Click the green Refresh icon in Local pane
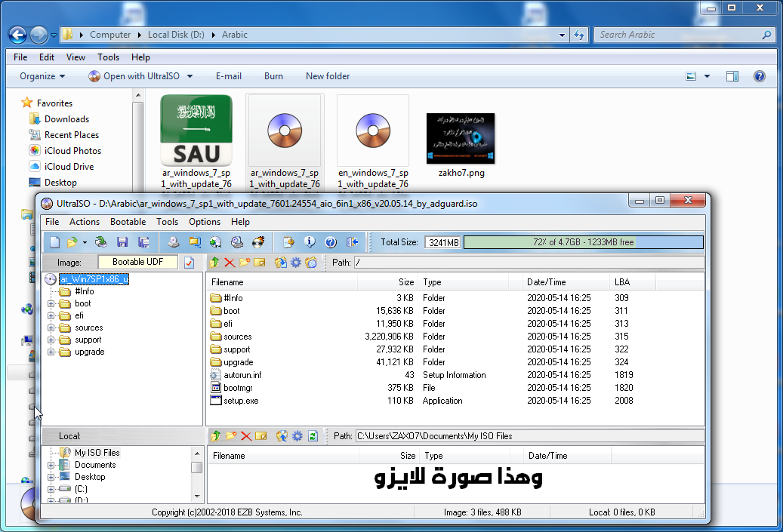 (313, 435)
